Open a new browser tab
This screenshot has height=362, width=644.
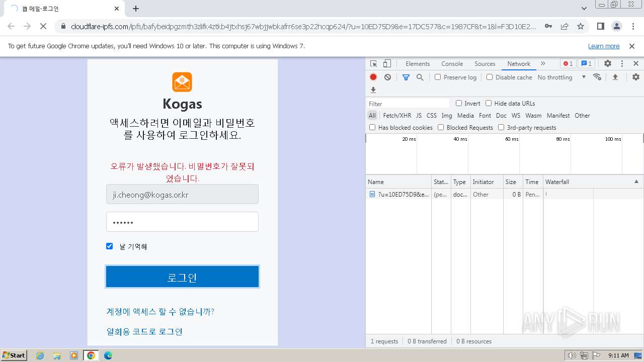[136, 9]
